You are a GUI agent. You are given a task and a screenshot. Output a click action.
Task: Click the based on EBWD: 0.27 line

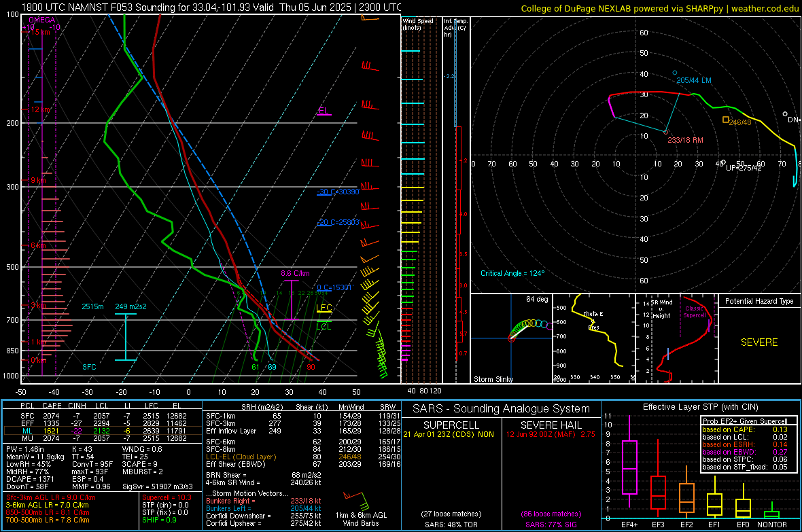point(745,453)
